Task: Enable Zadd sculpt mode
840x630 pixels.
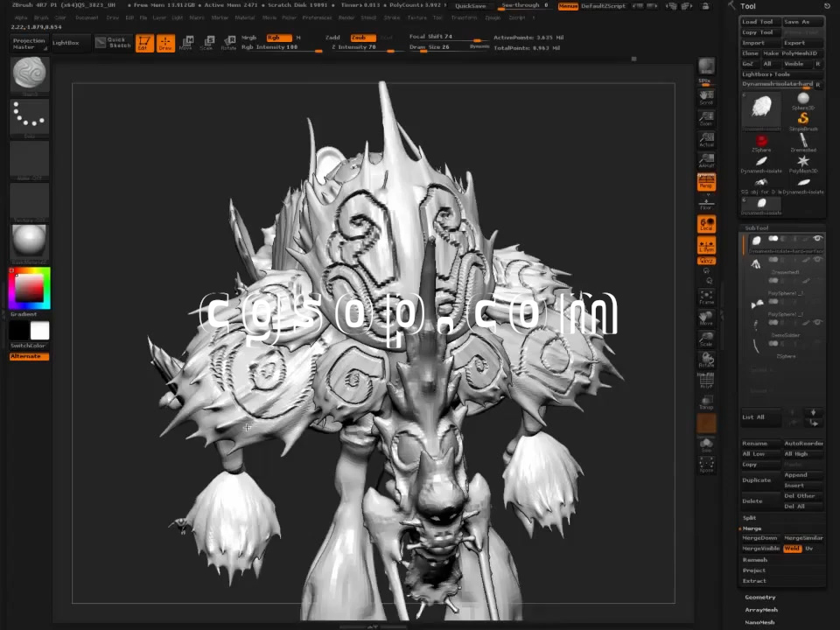Action: (x=332, y=38)
